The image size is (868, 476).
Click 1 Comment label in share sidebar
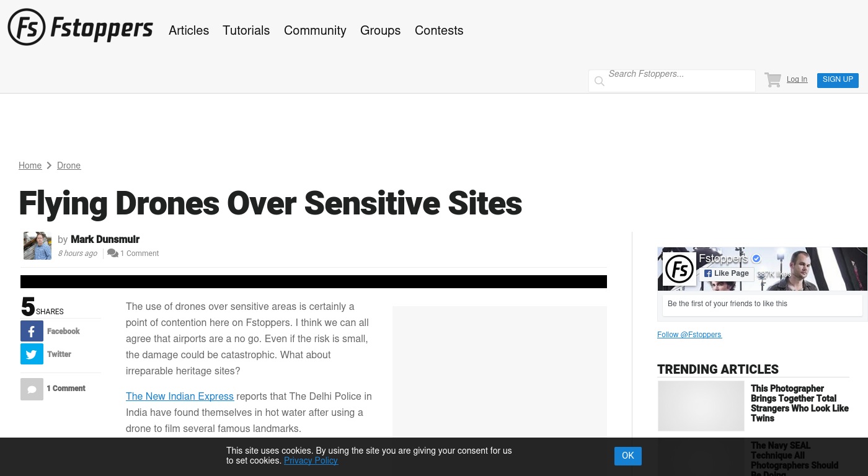pos(66,389)
